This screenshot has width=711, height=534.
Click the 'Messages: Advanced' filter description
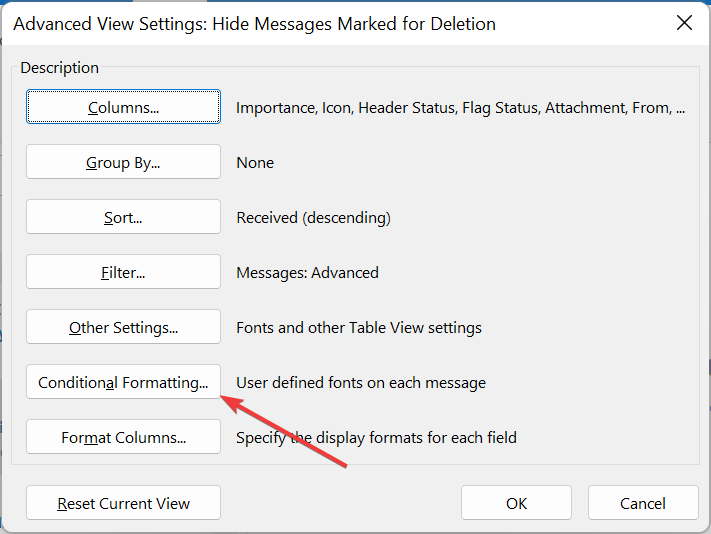tap(307, 273)
